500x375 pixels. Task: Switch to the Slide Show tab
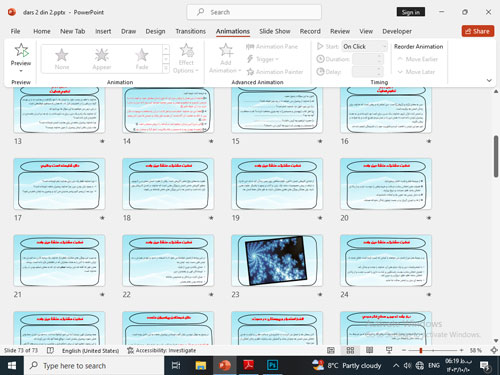(275, 31)
